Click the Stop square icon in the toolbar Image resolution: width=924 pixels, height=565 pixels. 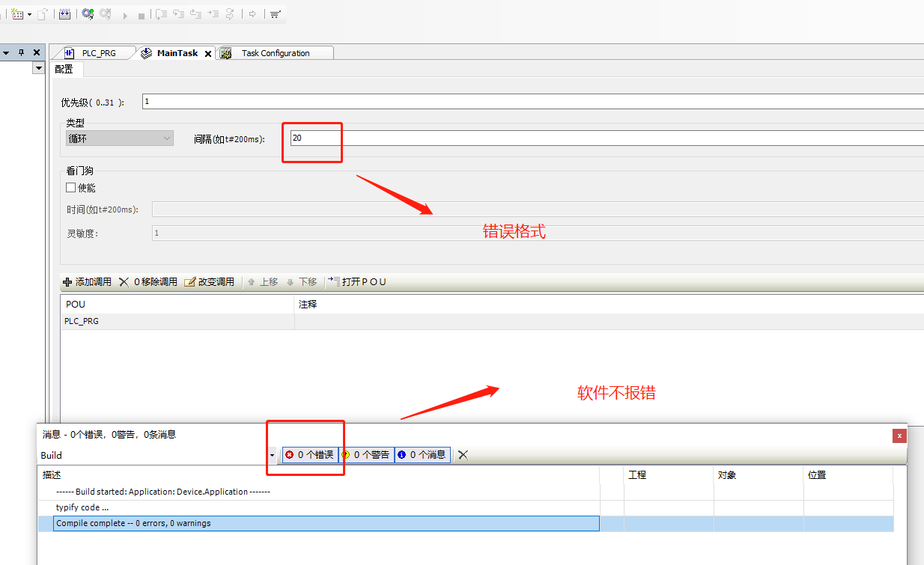141,15
